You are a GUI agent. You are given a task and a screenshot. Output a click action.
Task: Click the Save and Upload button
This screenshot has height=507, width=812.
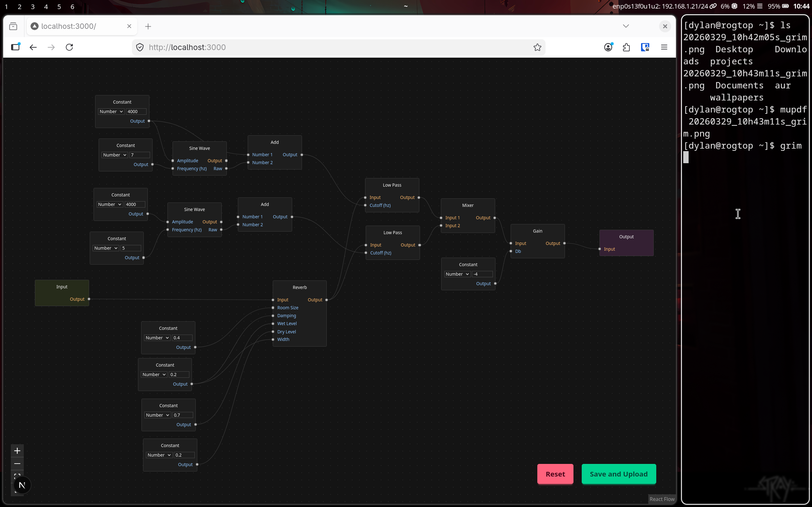click(619, 474)
